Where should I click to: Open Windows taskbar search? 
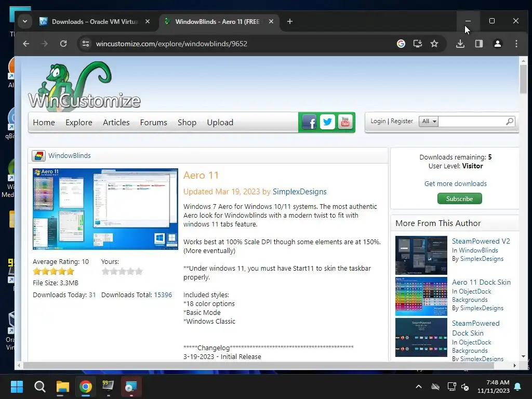[x=39, y=387]
